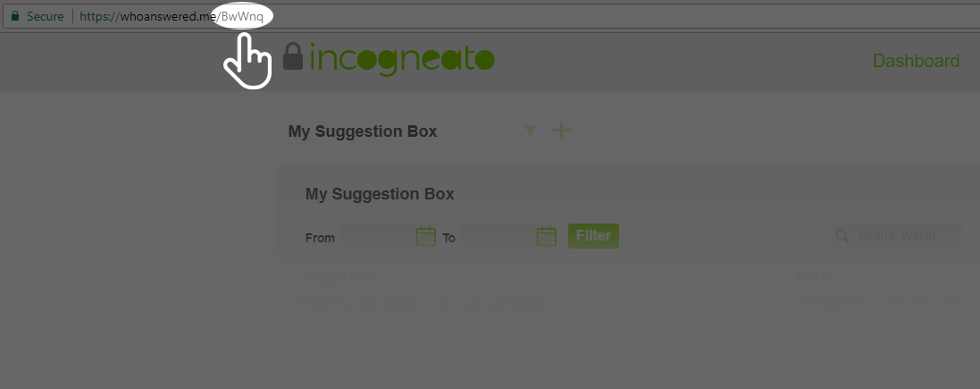Click the Secure padlock icon in address bar
The width and height of the screenshot is (980, 389).
pos(14,17)
